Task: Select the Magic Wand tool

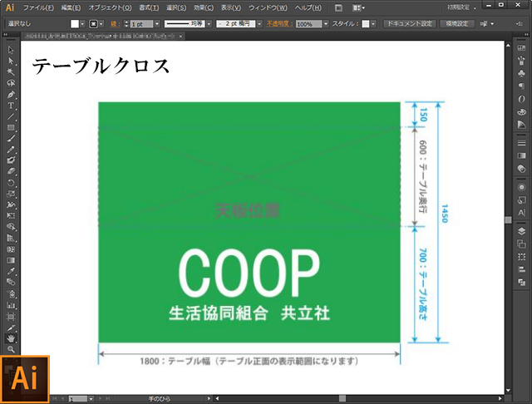Action: (x=11, y=72)
